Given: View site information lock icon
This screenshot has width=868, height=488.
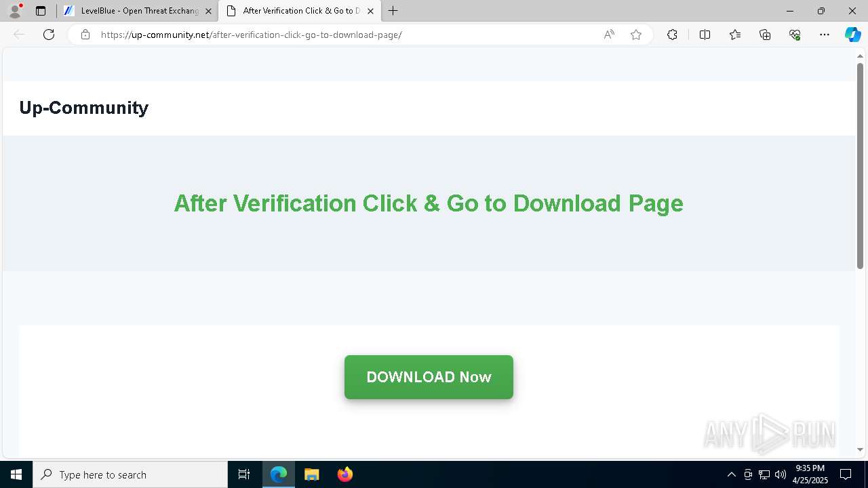Looking at the screenshot, I should point(85,35).
